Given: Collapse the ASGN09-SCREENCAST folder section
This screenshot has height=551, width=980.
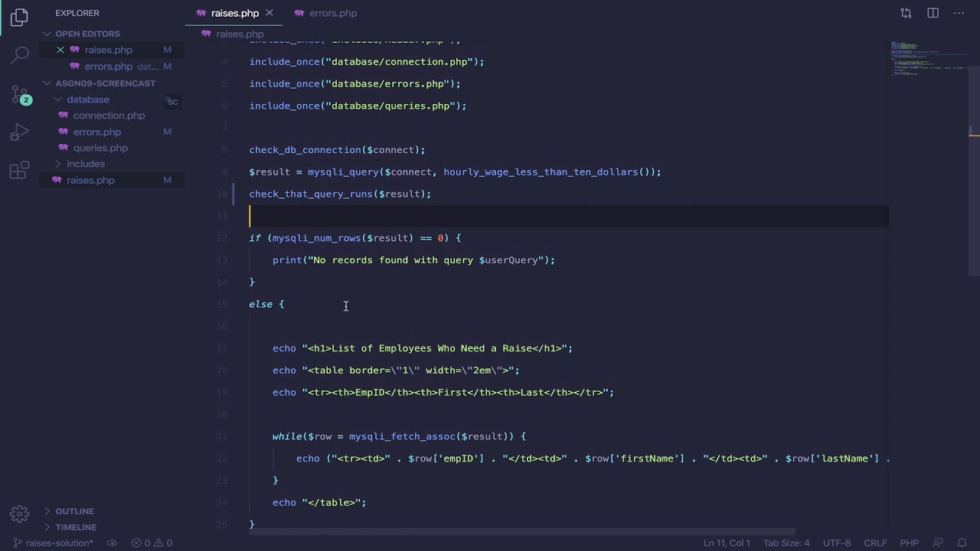Looking at the screenshot, I should point(105,83).
